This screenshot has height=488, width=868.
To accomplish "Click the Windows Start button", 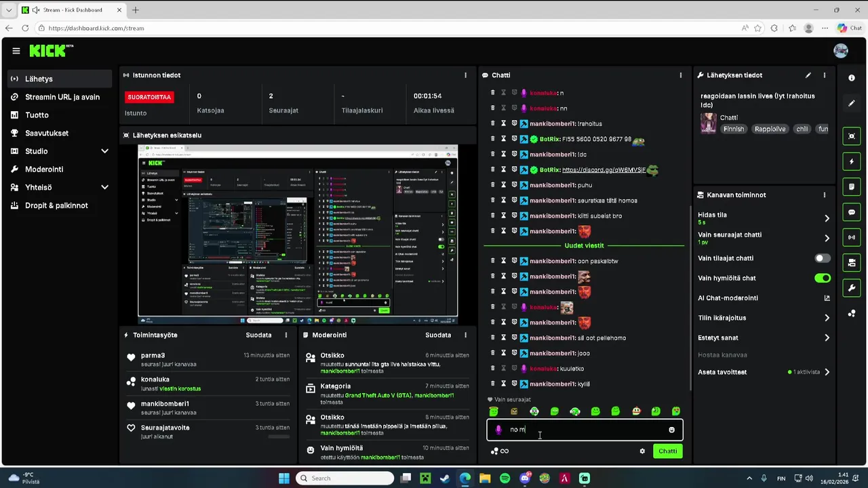I will tap(284, 479).
